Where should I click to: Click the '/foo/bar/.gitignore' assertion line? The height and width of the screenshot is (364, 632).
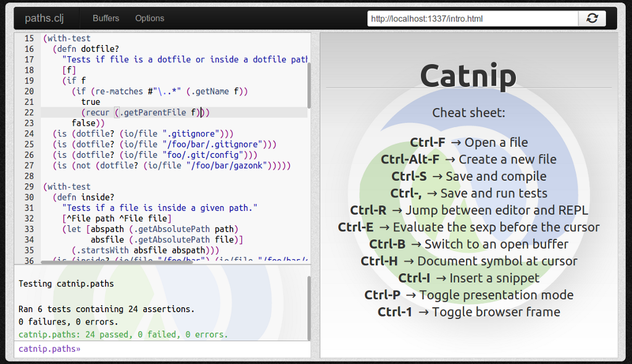pos(164,144)
